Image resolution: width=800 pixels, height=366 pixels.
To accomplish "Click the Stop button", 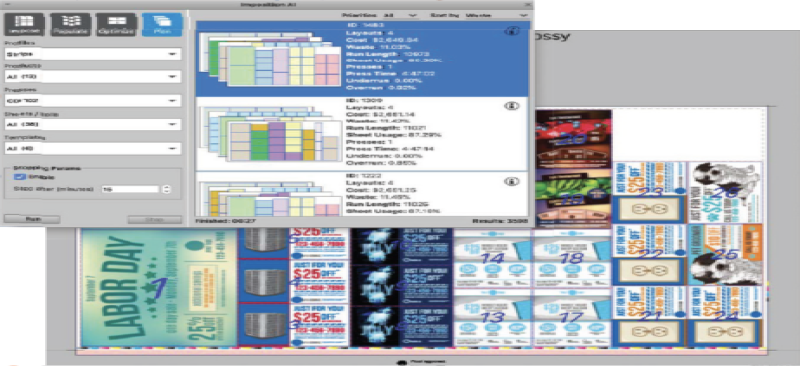I will (155, 219).
